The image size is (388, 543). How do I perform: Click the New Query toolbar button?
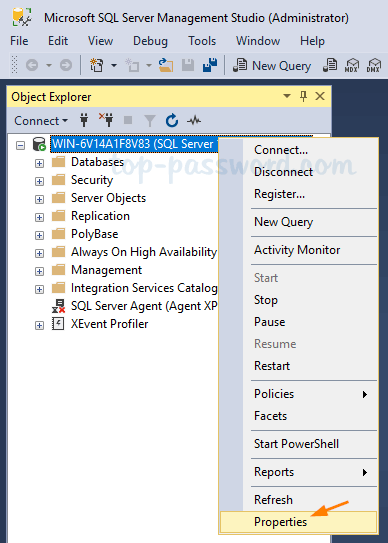(272, 65)
